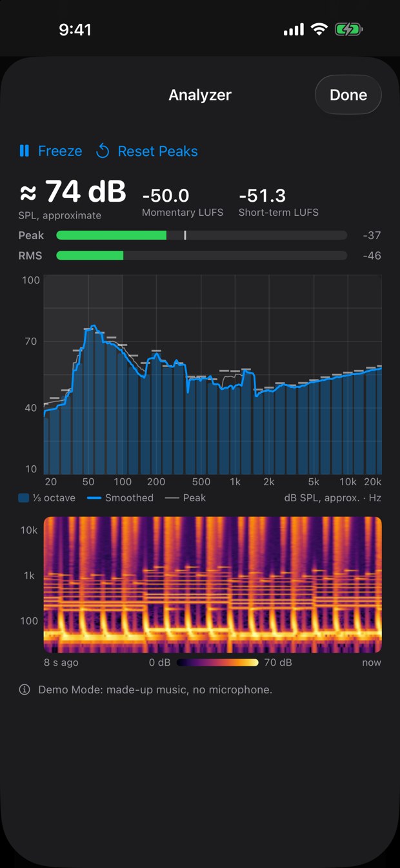Tap the Peak value -37
The width and height of the screenshot is (400, 868).
(372, 235)
